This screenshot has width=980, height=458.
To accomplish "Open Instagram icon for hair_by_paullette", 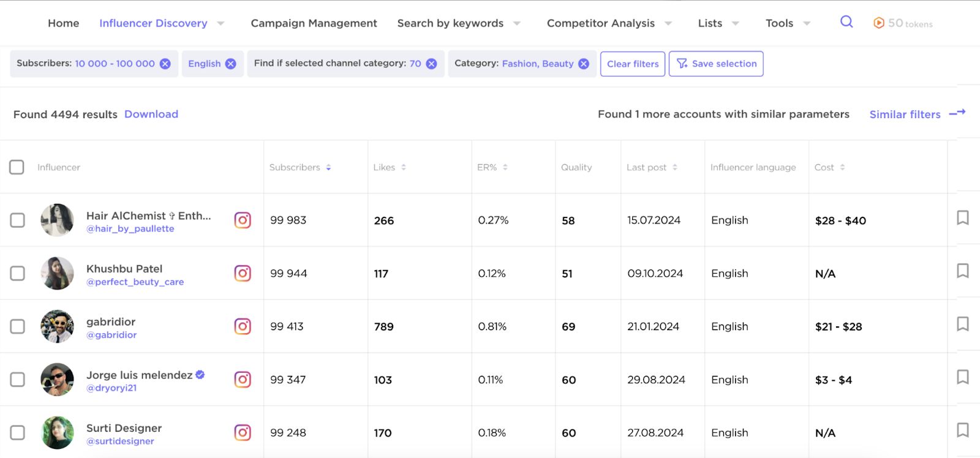I will click(243, 220).
